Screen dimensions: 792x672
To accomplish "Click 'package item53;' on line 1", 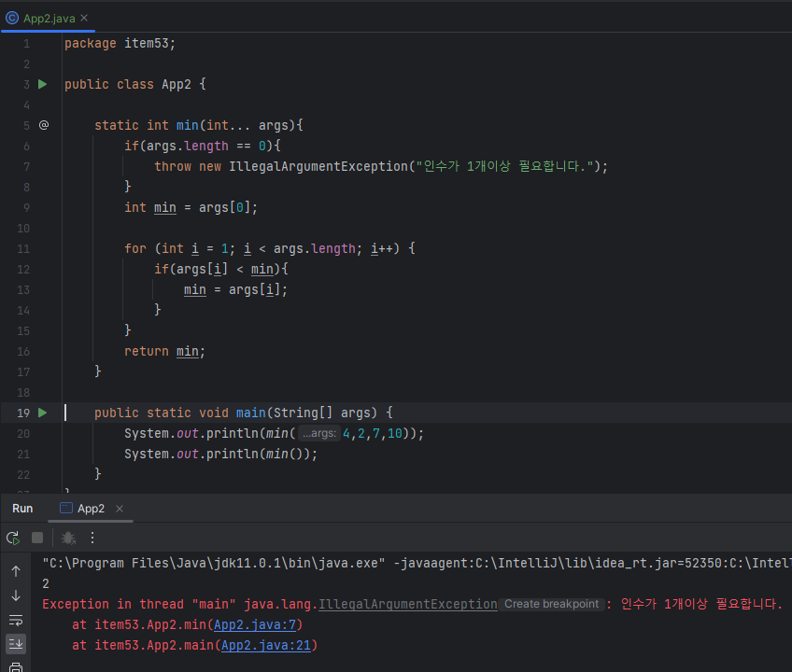I will point(120,44).
